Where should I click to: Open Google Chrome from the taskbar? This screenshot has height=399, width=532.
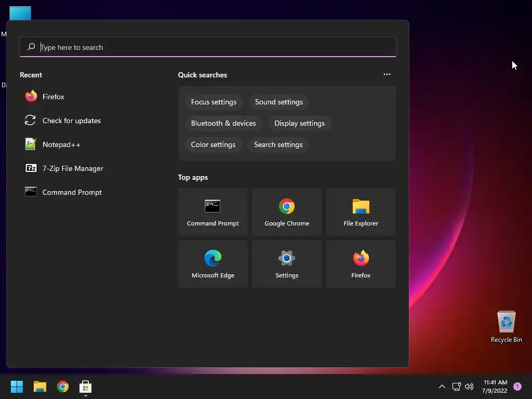pyautogui.click(x=63, y=387)
